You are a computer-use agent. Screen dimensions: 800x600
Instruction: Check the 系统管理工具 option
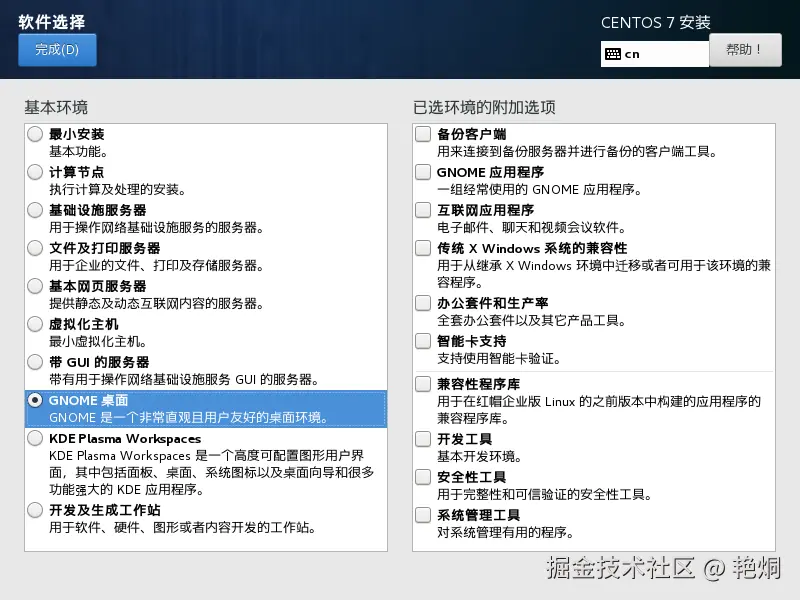point(421,511)
